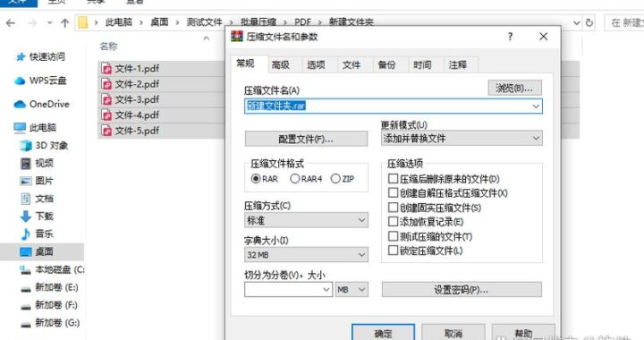
Task: Click the 设置密码(P)... button
Action: click(462, 290)
